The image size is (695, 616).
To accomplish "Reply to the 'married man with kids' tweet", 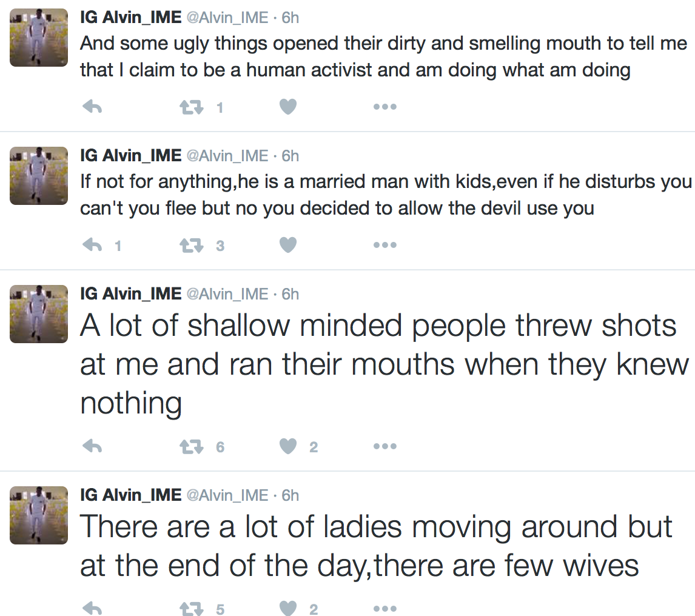I will (93, 245).
